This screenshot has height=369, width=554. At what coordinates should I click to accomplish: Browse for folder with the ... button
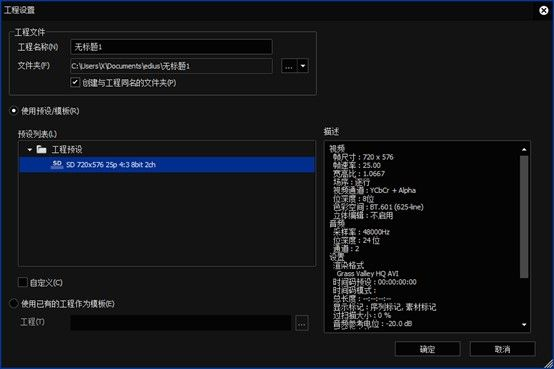pyautogui.click(x=289, y=66)
